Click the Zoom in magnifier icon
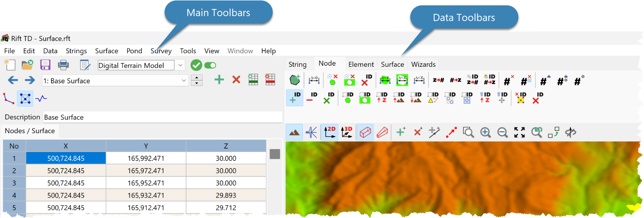Viewport: 644px width, 218px height. (x=485, y=132)
